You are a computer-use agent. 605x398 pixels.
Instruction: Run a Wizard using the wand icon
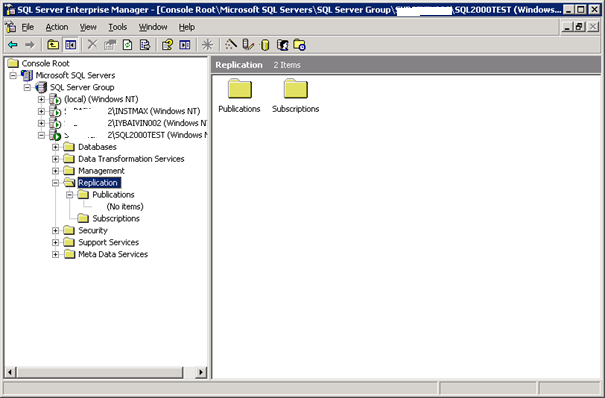pyautogui.click(x=231, y=45)
